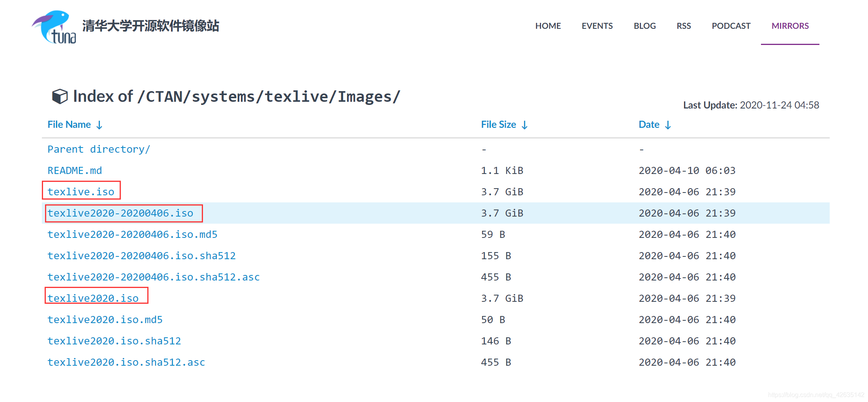Image resolution: width=868 pixels, height=402 pixels.
Task: Click the 146 B file size value
Action: pyautogui.click(x=496, y=341)
